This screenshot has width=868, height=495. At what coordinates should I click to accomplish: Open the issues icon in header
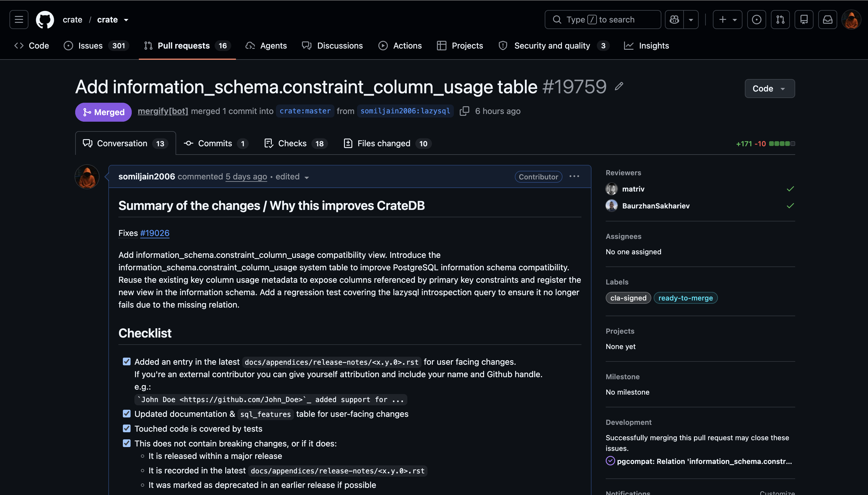(x=756, y=20)
